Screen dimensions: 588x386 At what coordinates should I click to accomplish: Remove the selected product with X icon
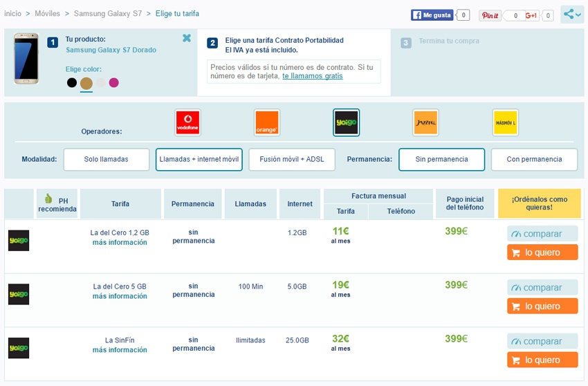187,39
